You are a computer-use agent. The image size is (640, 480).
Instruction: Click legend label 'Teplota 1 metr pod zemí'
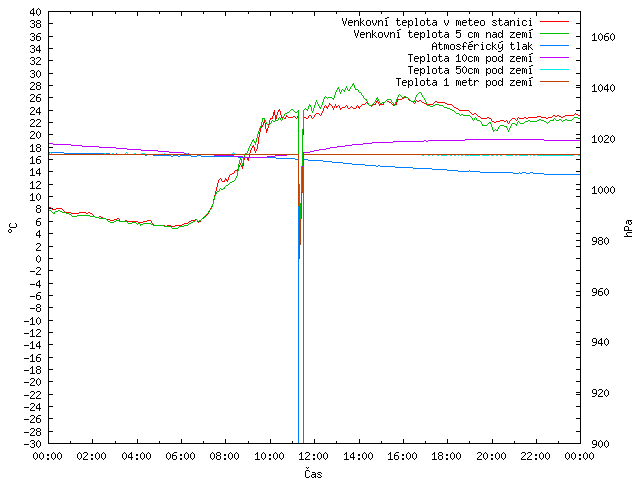click(464, 82)
